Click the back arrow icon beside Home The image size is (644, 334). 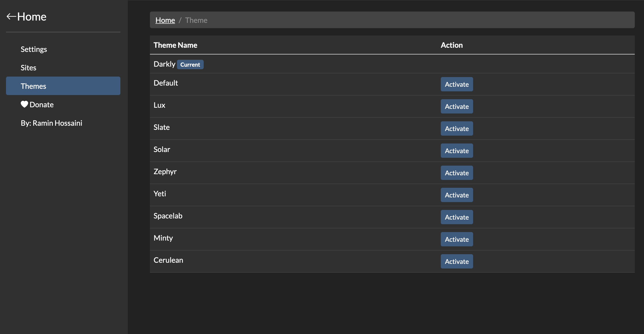coord(12,17)
